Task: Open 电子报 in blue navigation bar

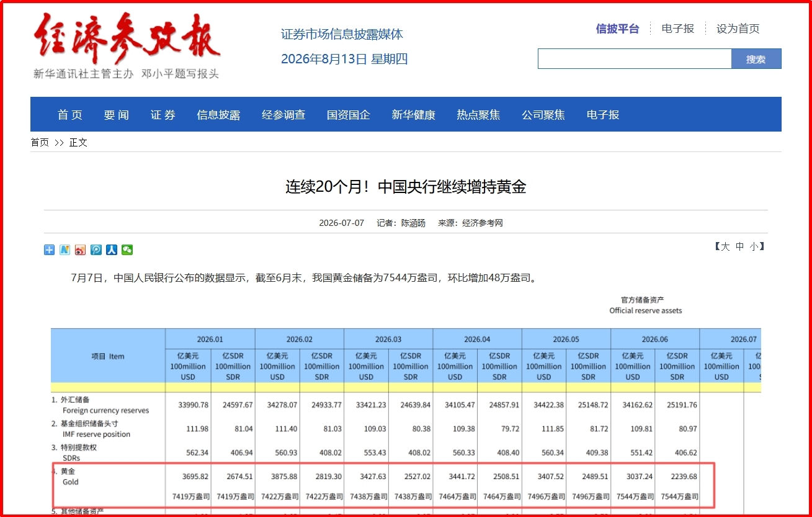Action: pos(603,115)
